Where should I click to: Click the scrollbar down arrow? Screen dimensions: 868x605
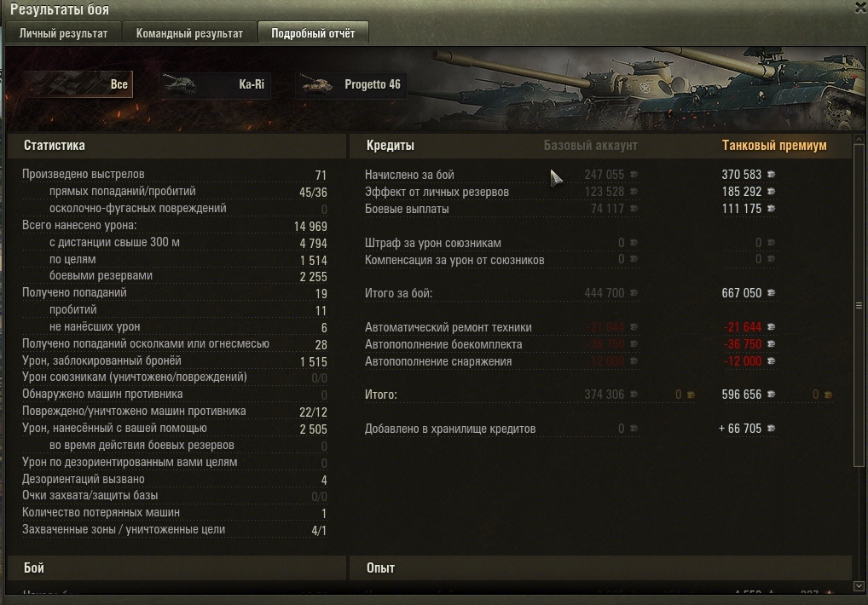859,585
